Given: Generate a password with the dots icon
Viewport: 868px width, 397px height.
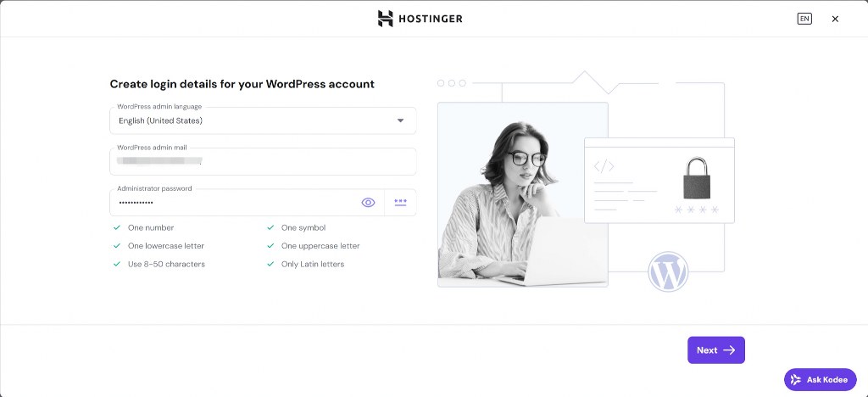Looking at the screenshot, I should (x=400, y=203).
